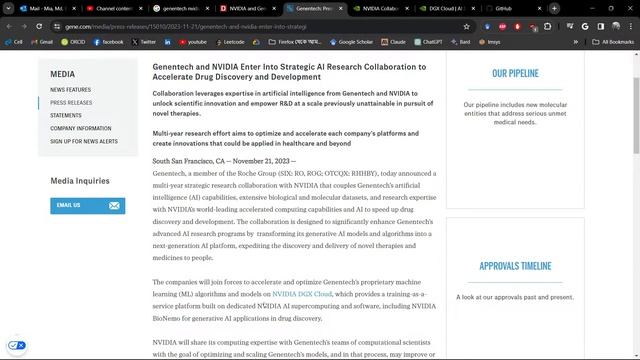Toggle the floating switch widget at bottom-left

pos(17,345)
